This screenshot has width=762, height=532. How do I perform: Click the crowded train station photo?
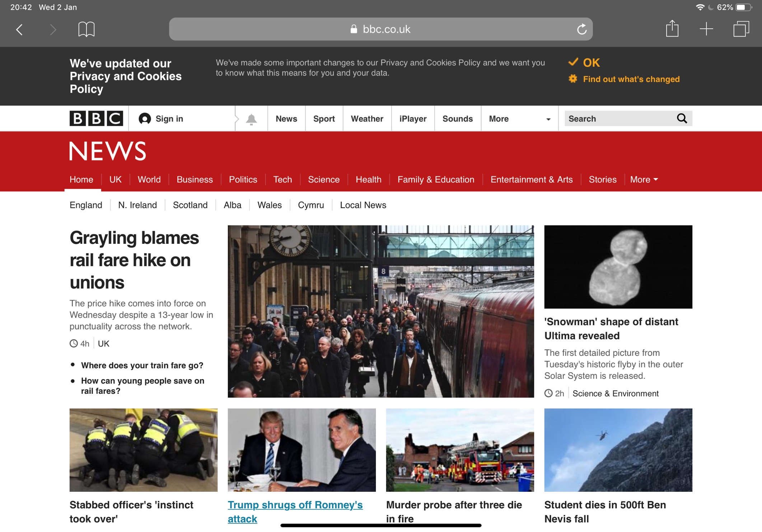[x=381, y=311]
